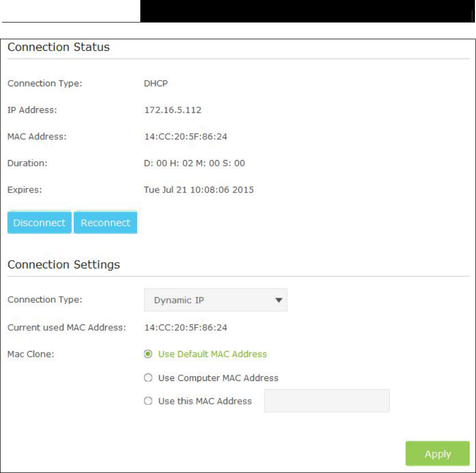Click the Mac Clone label
The image size is (476, 473).
31,354
